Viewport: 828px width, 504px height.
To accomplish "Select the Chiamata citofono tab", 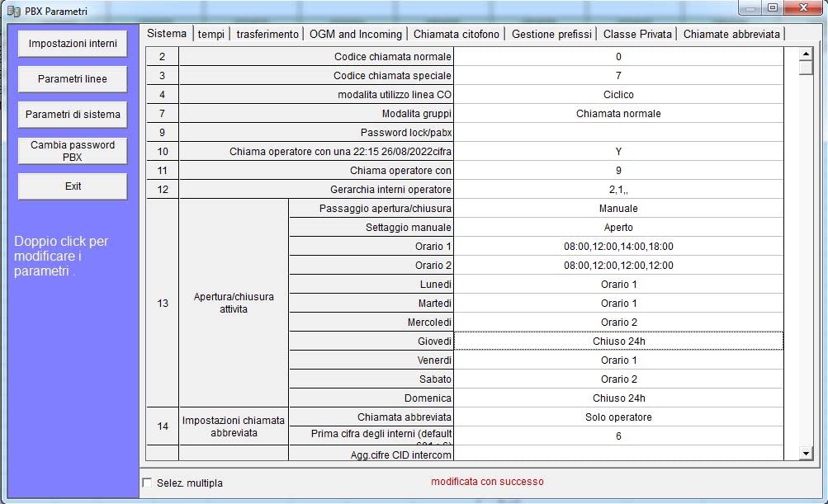I will (x=457, y=35).
